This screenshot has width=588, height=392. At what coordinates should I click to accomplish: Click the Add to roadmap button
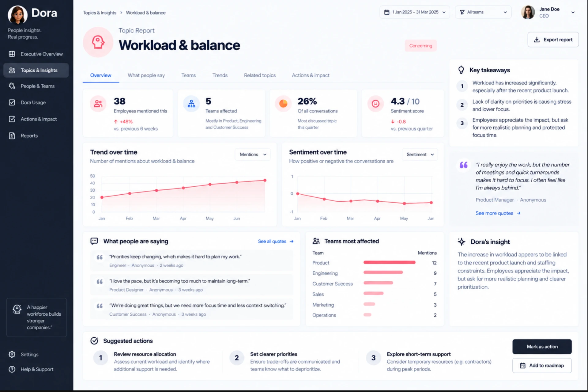coord(542,365)
